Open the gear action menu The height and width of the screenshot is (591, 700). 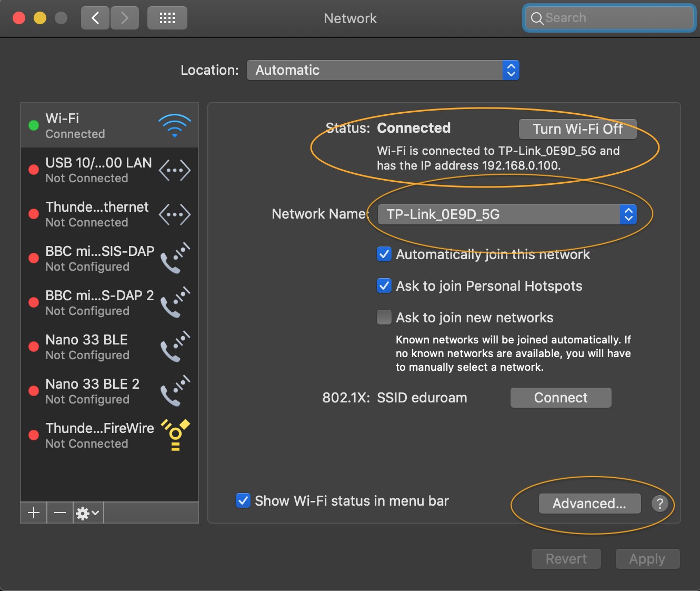[87, 513]
